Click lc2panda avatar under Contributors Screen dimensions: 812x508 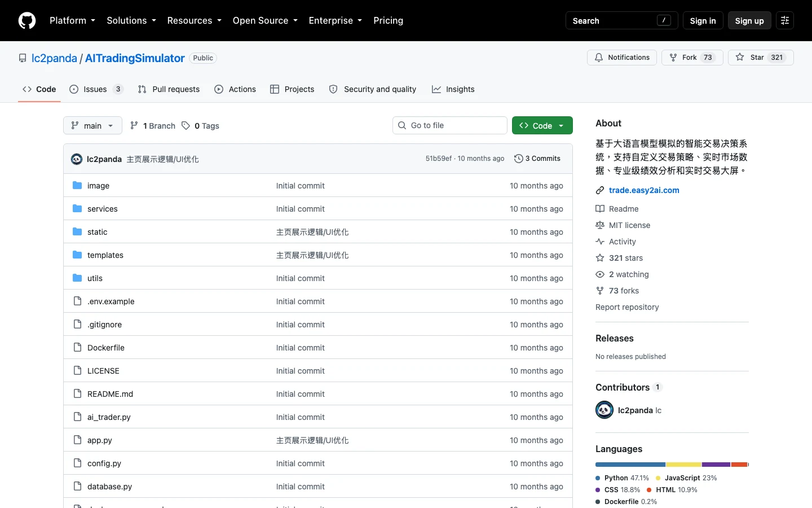[604, 410]
